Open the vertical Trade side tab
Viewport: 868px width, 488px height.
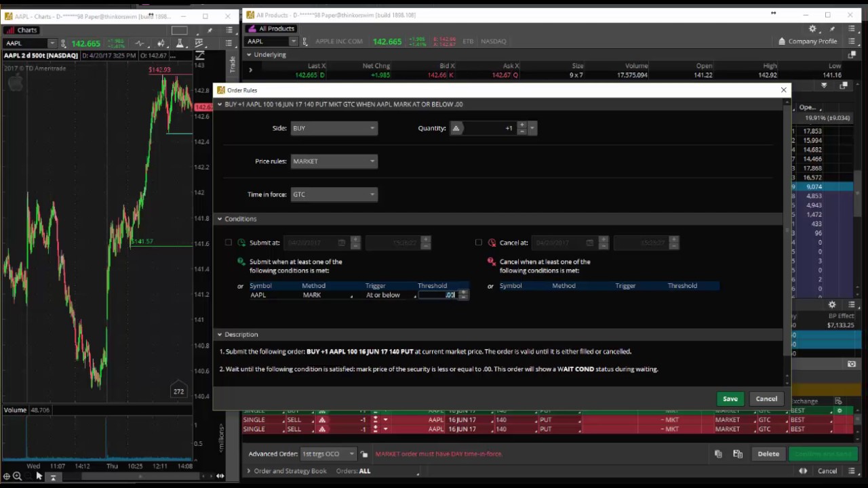click(x=232, y=65)
